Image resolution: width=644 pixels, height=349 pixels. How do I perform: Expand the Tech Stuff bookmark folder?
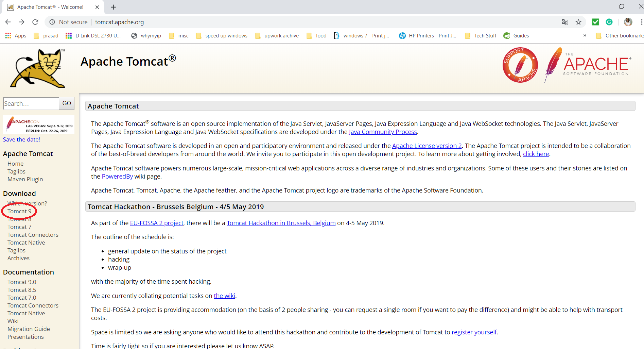tap(481, 36)
